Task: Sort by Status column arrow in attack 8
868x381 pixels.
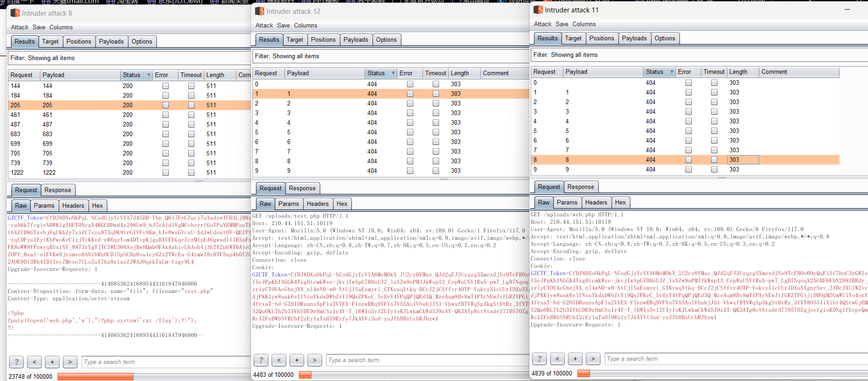Action: 149,75
